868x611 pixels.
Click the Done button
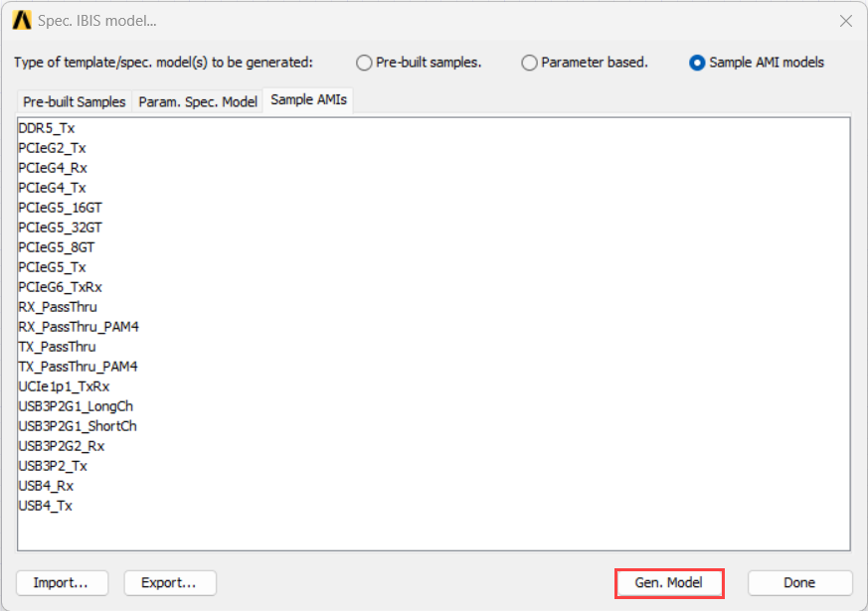click(798, 582)
